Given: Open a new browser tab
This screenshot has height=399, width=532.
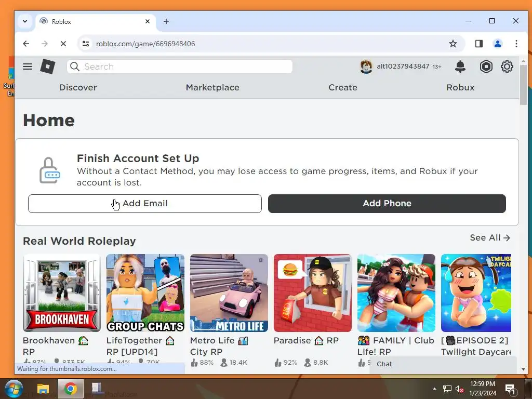Looking at the screenshot, I should (x=166, y=21).
